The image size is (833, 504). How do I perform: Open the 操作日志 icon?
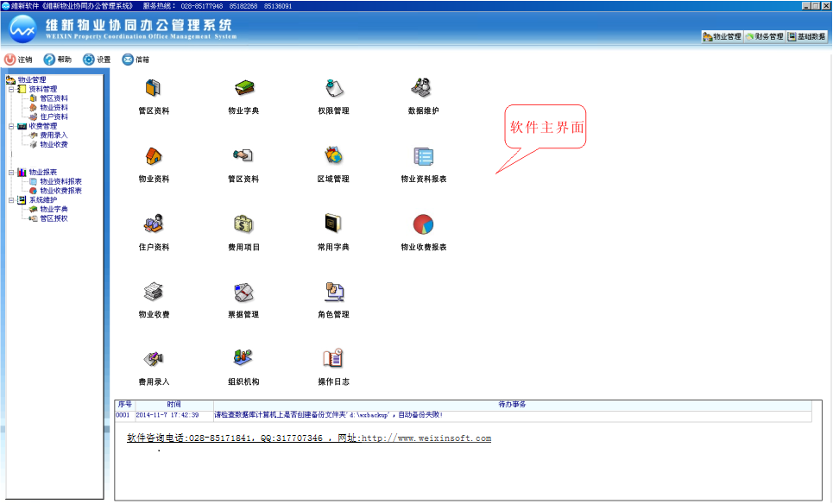coord(333,358)
